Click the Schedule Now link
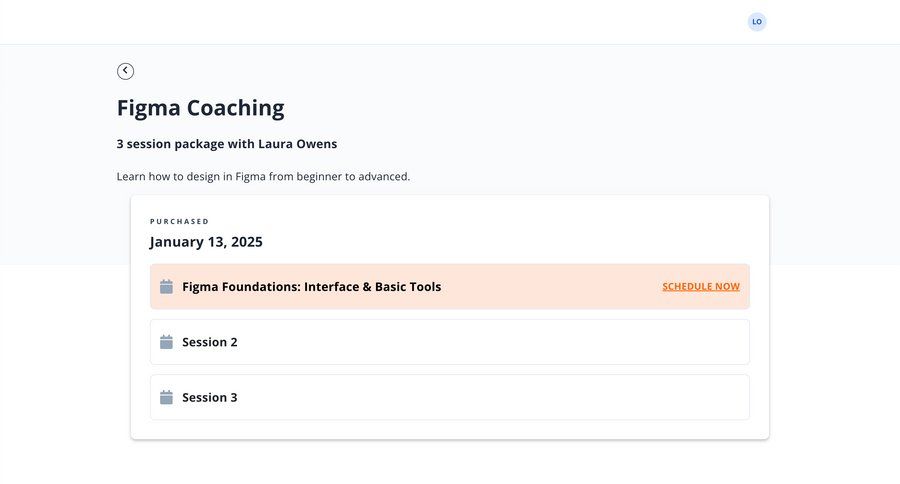The width and height of the screenshot is (900, 484). (x=701, y=287)
